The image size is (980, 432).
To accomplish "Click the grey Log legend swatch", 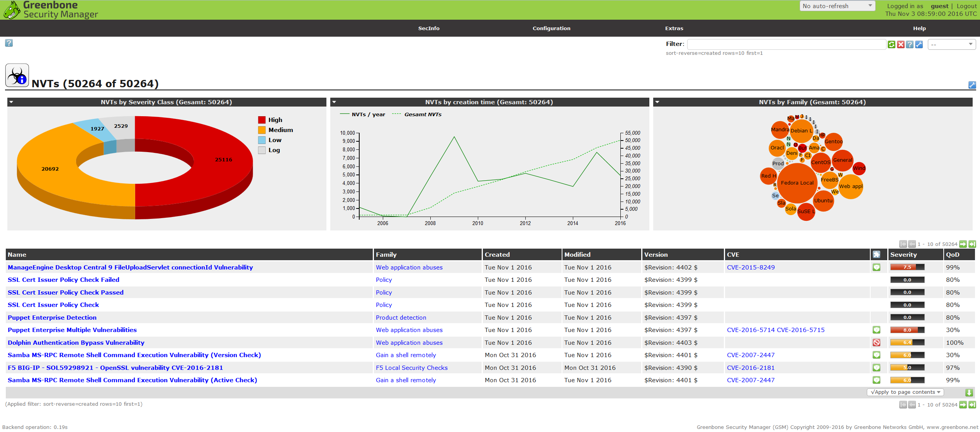I will [x=262, y=150].
